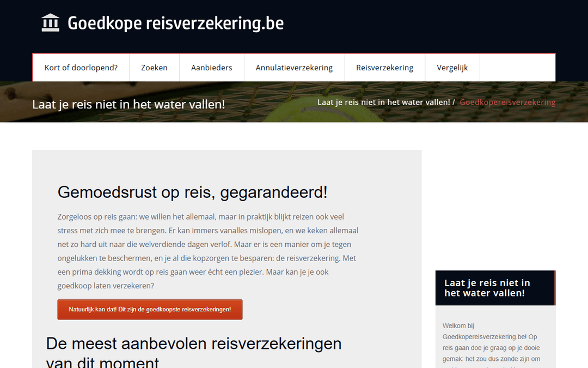The height and width of the screenshot is (368, 588).
Task: Click the sidebar title 'Laat je reis niet in het water vallen!'
Action: (487, 288)
